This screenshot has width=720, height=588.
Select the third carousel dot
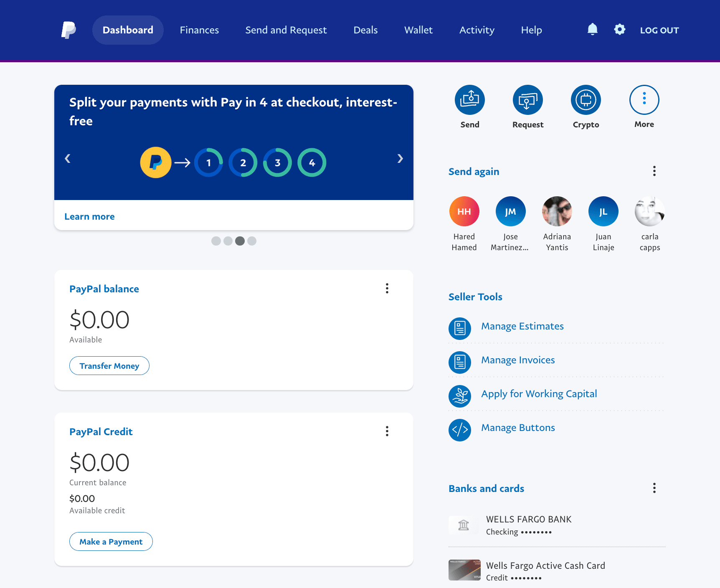(240, 241)
